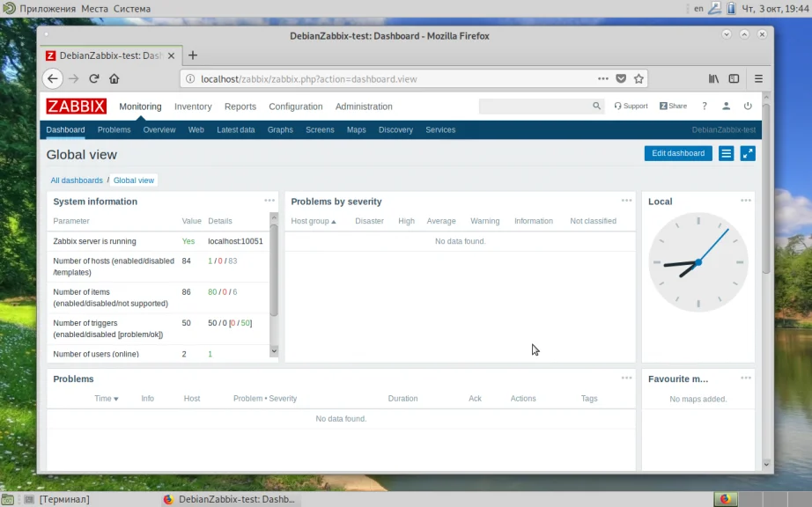
Task: Open the Firefox Library icon
Action: coord(713,78)
